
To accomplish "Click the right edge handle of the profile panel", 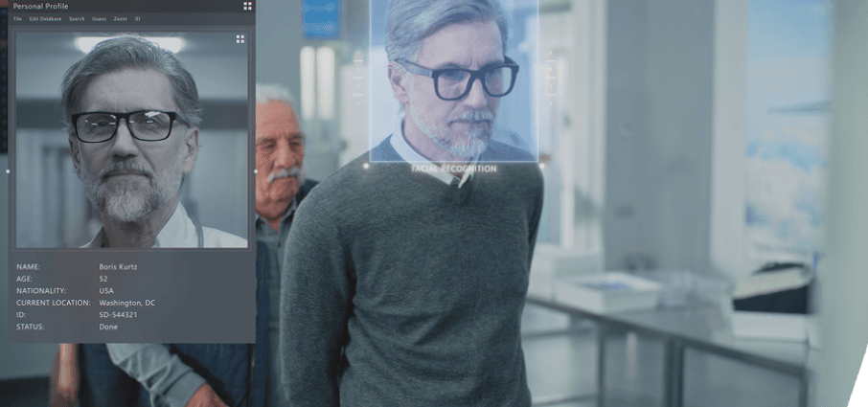I will 255,171.
